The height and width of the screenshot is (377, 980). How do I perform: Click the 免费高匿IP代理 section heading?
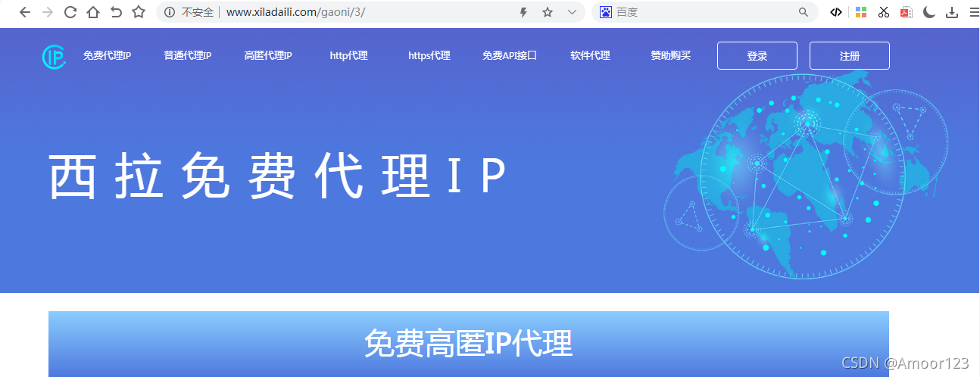[468, 344]
